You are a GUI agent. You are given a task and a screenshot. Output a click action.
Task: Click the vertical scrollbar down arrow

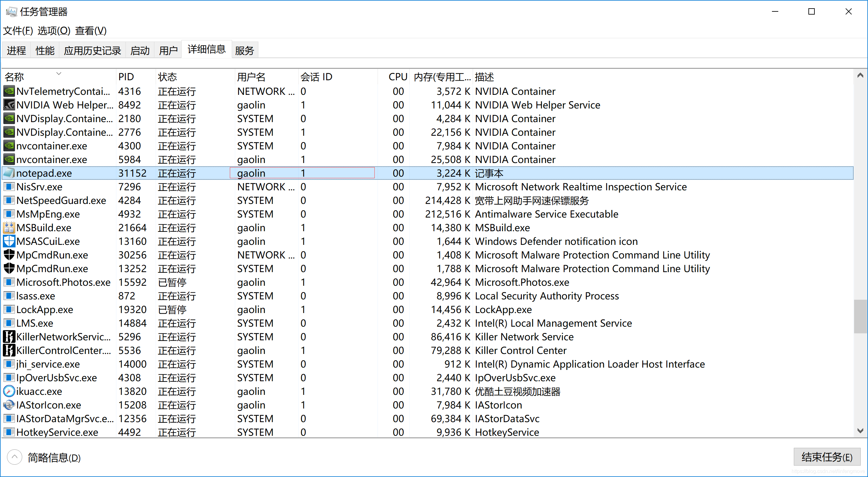tap(860, 431)
